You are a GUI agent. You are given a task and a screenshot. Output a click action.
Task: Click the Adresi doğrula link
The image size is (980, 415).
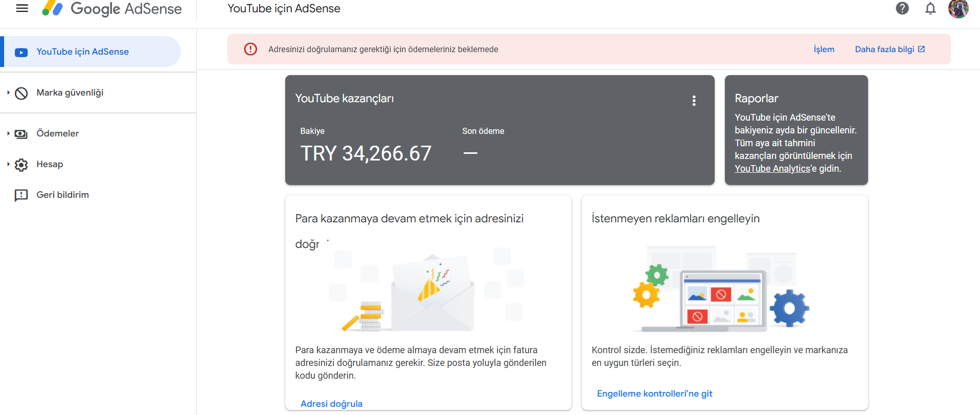(x=331, y=404)
